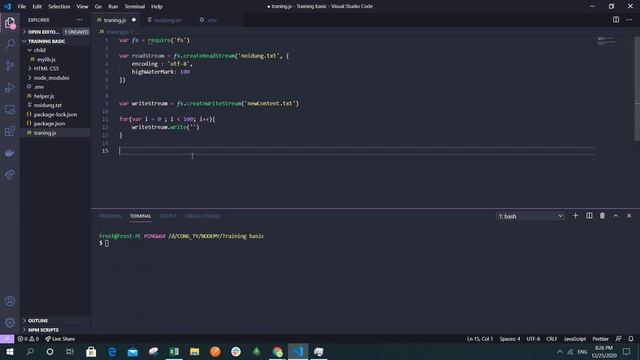This screenshot has height=360, width=640.
Task: Change Spaces: 4 indentation setting
Action: [510, 339]
